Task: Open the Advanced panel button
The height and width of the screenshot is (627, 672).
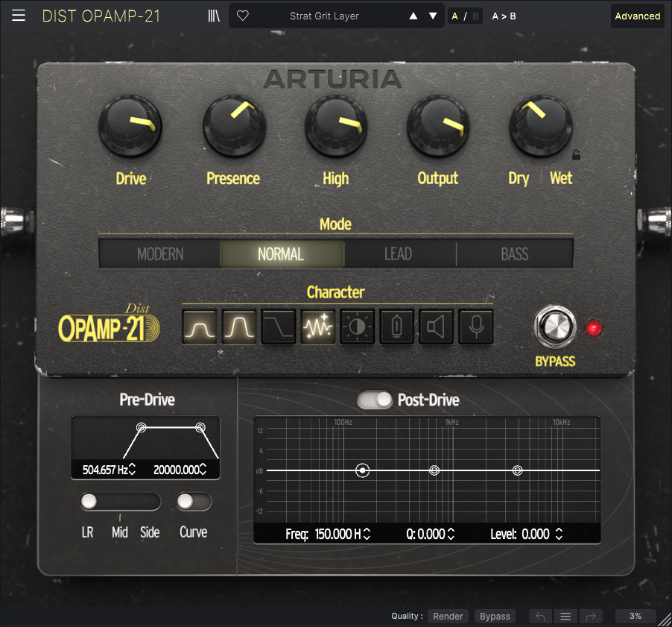Action: (637, 16)
